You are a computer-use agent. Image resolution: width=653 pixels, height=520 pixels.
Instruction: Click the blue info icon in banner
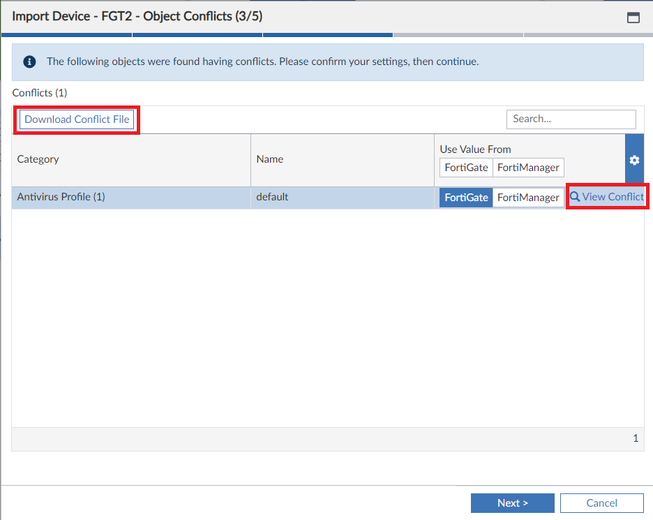(29, 62)
